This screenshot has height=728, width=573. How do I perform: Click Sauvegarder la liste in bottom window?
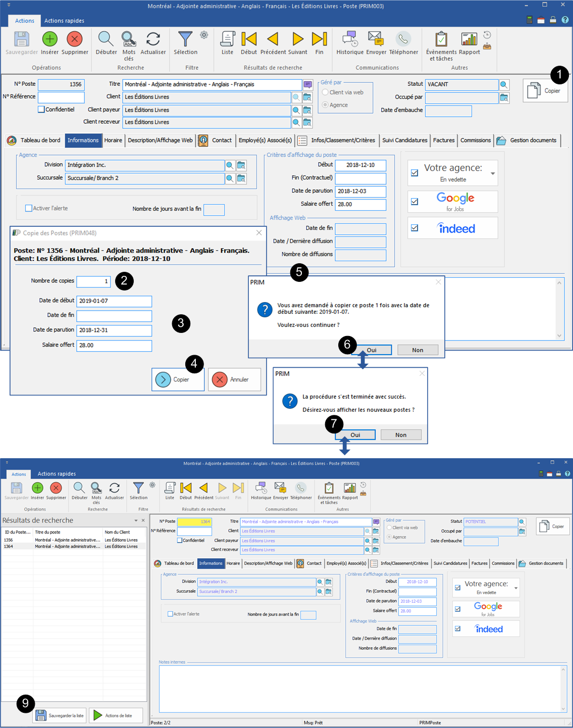tap(60, 715)
